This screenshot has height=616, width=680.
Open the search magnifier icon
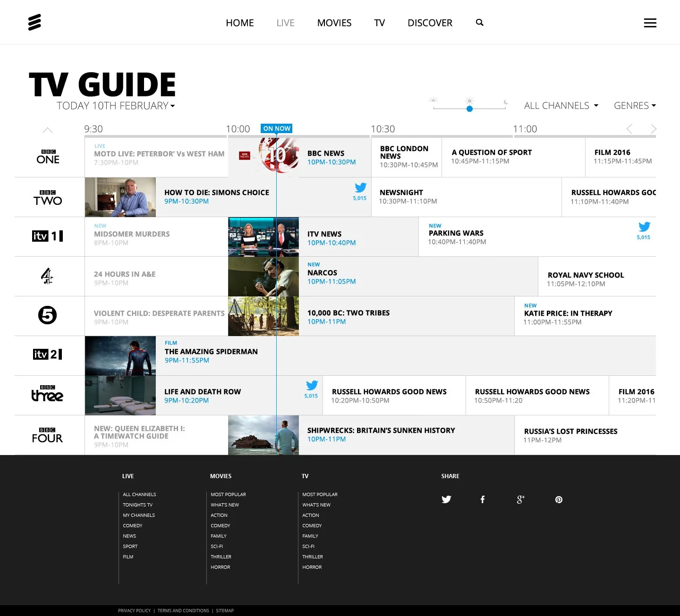click(x=480, y=22)
